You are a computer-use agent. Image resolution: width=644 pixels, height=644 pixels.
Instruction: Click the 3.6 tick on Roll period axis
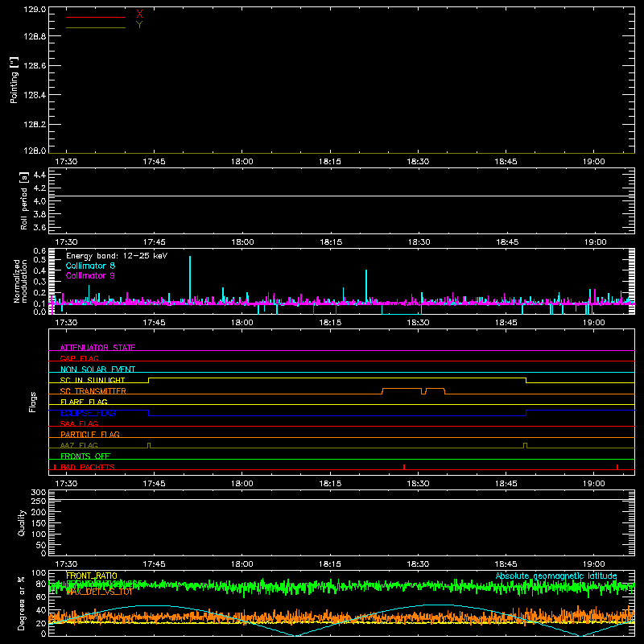point(39,227)
